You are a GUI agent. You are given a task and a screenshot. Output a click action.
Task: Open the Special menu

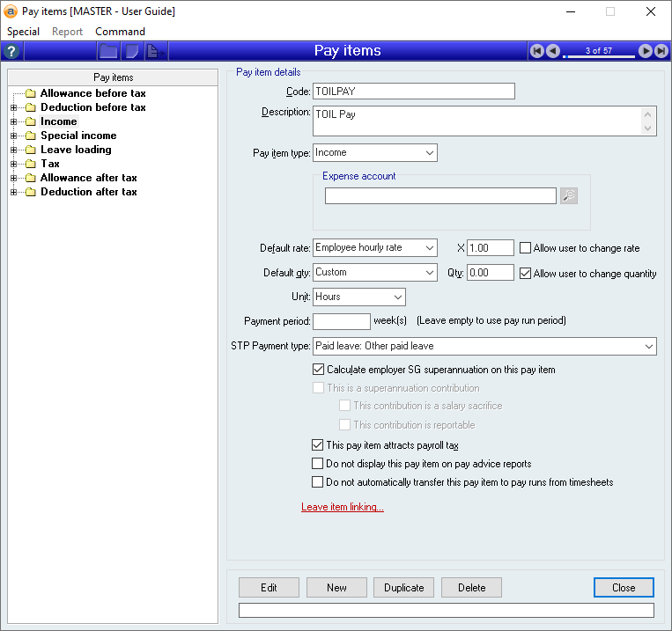click(x=23, y=32)
